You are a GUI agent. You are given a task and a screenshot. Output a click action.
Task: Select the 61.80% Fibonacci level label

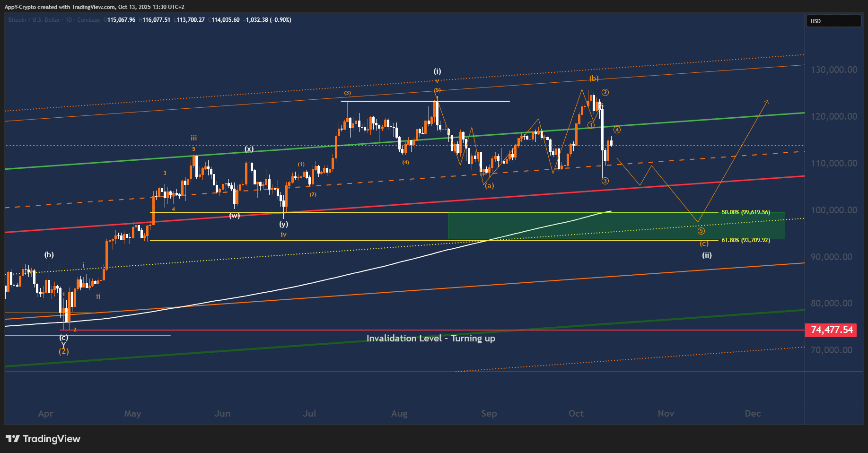pyautogui.click(x=745, y=240)
